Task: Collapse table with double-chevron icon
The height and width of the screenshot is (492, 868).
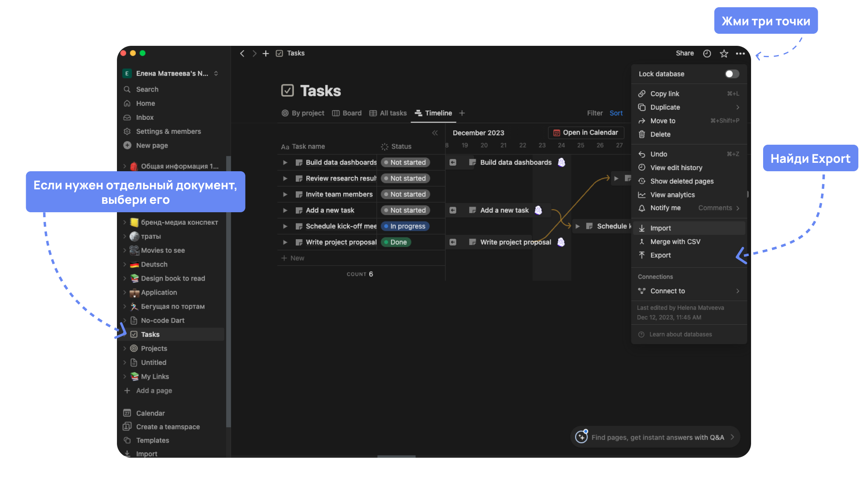Action: pos(435,133)
